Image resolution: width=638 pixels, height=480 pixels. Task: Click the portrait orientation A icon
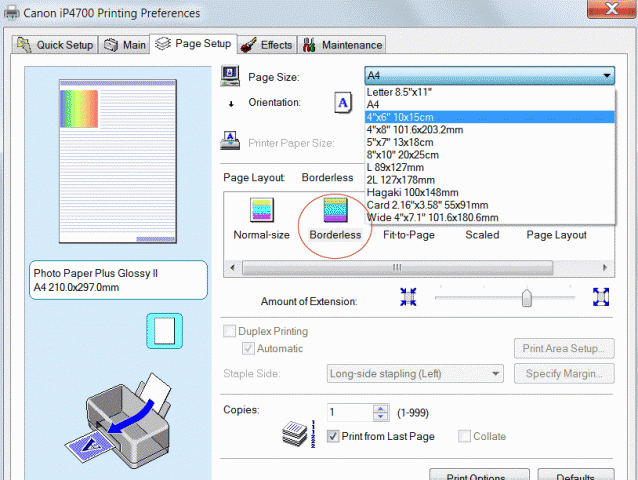pos(343,103)
